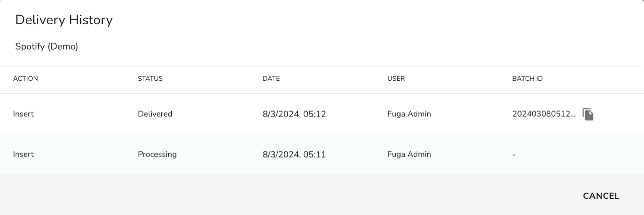Select the Delivered status cell
The height and width of the screenshot is (215, 644).
155,114
